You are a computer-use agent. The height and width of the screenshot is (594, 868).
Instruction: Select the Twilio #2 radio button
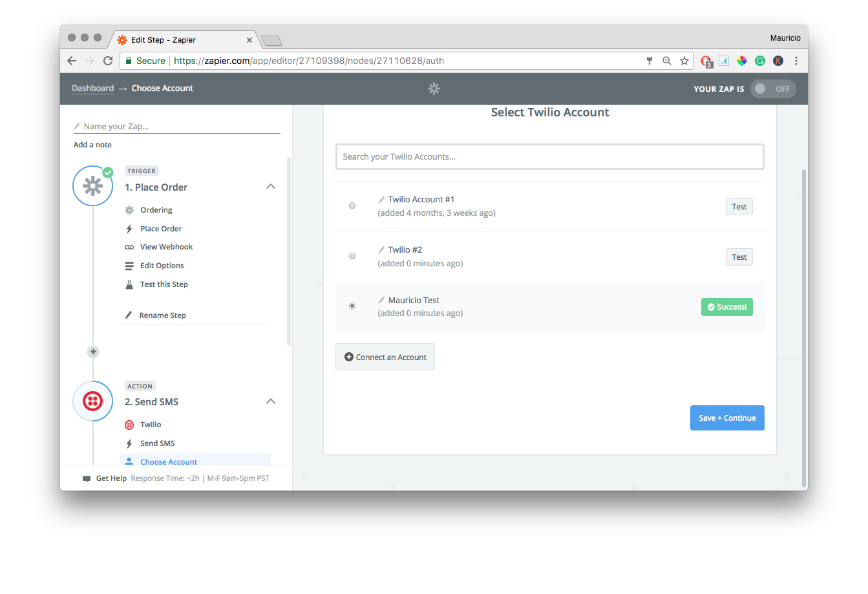click(352, 256)
